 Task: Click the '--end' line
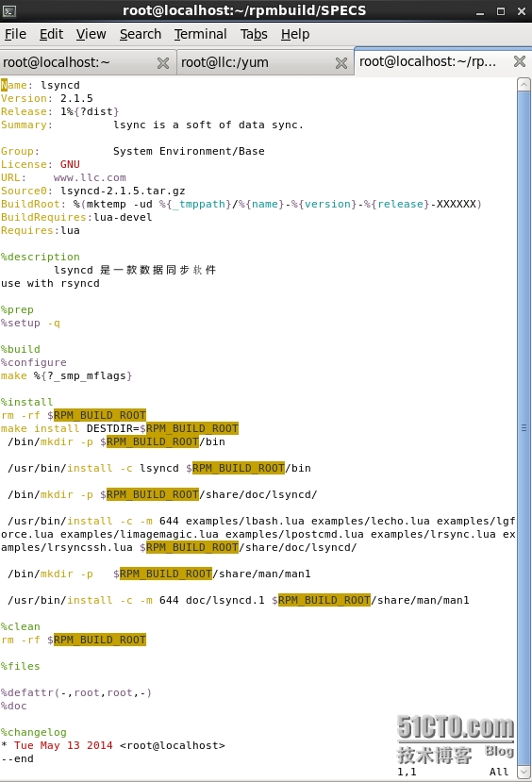click(x=18, y=758)
